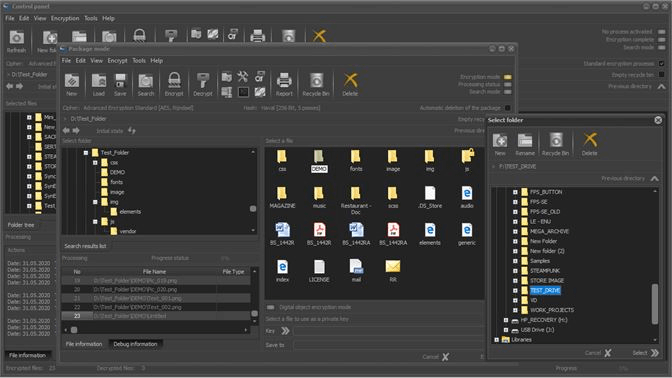Open Tools menu in Package mode

(139, 61)
